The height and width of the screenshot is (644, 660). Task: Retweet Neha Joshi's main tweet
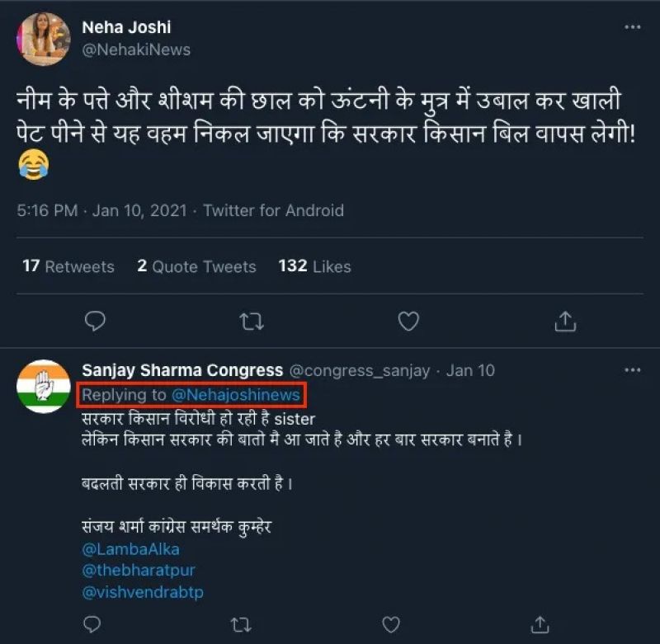pyautogui.click(x=252, y=321)
